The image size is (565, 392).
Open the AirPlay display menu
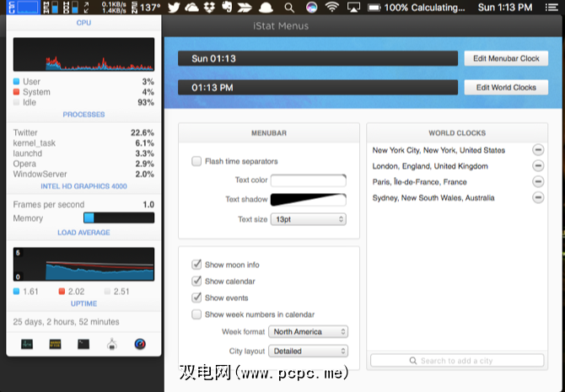tap(353, 8)
